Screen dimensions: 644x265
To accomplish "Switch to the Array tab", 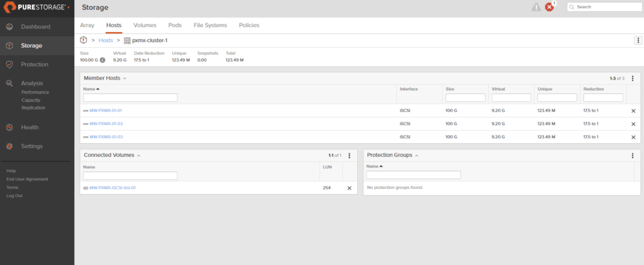I will (x=87, y=25).
